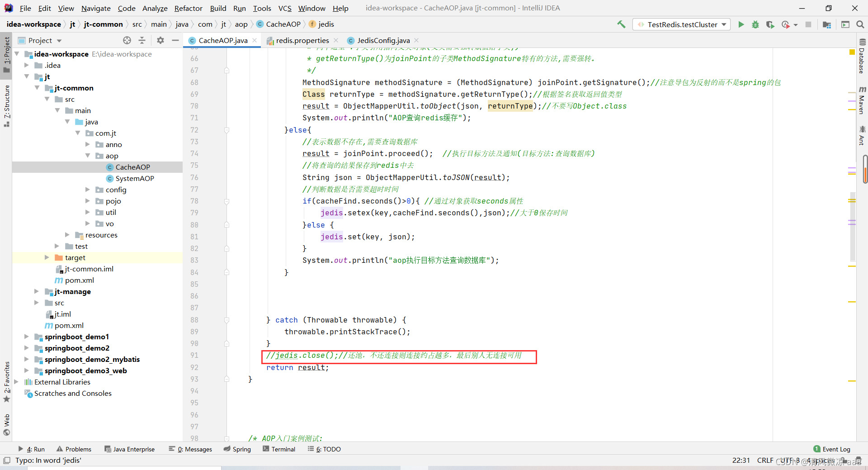This screenshot has width=868, height=470.
Task: Open Project panel settings gear
Action: pyautogui.click(x=160, y=40)
